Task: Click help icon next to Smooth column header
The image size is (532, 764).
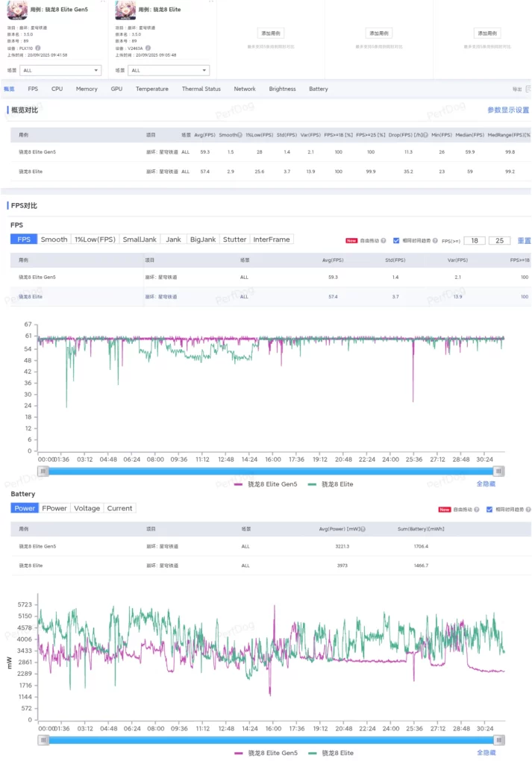Action: [x=240, y=135]
